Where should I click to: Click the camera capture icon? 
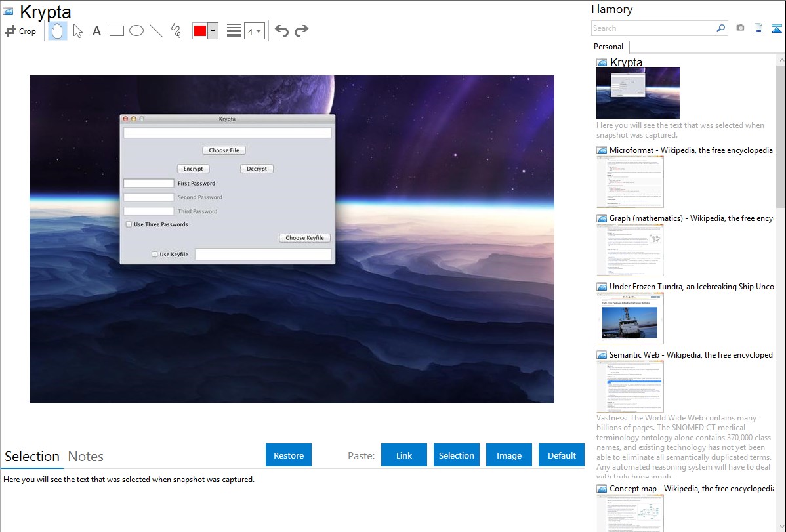[x=740, y=28]
